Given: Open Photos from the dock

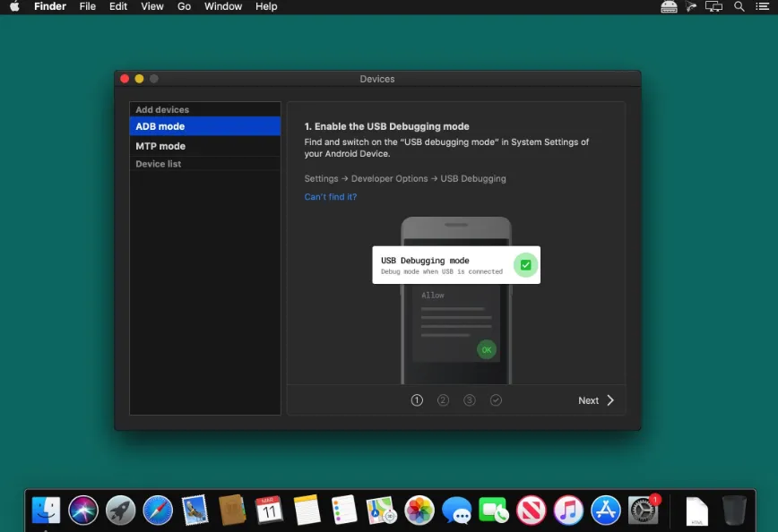Looking at the screenshot, I should tap(419, 510).
